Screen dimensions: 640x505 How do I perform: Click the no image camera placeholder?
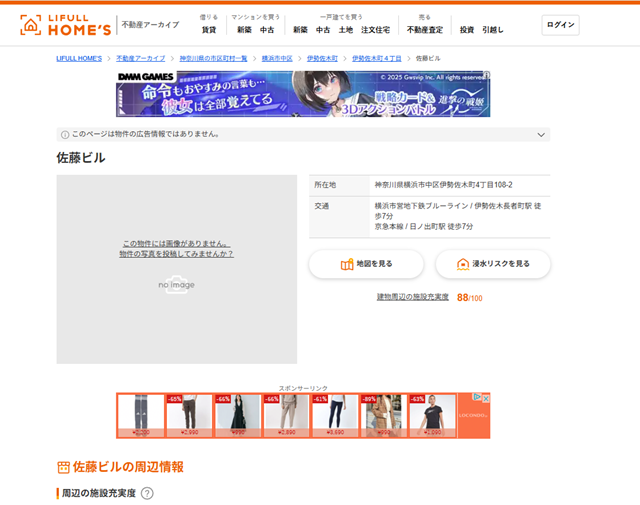pos(176,285)
